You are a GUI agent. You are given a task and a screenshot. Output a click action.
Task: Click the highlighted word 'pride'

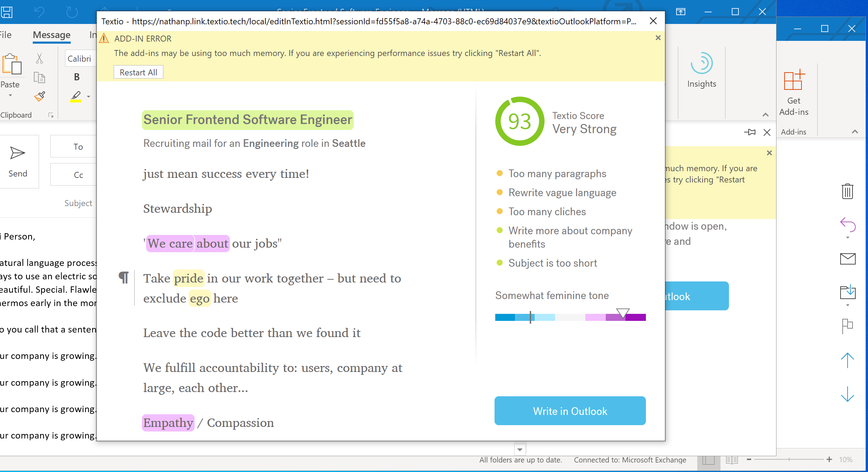coord(188,278)
